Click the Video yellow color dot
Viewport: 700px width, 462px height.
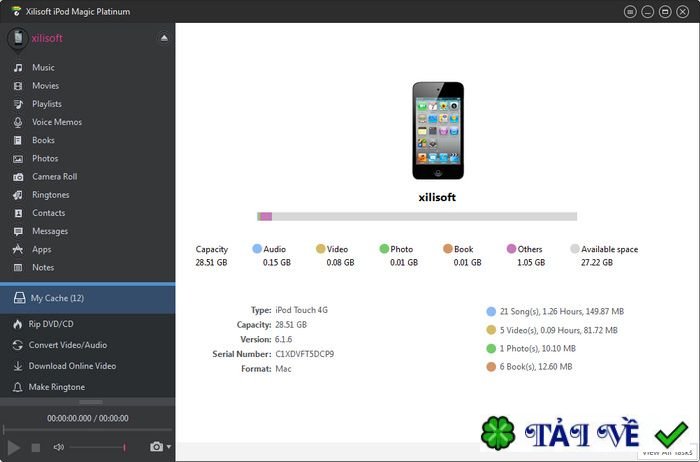[x=321, y=249]
